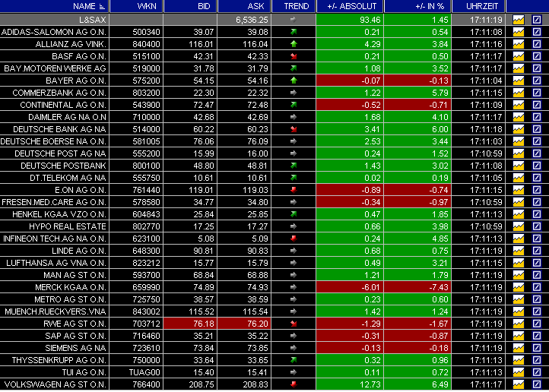
Task: Click the edit icon for SIEMENS AG NA
Action: [x=537, y=348]
